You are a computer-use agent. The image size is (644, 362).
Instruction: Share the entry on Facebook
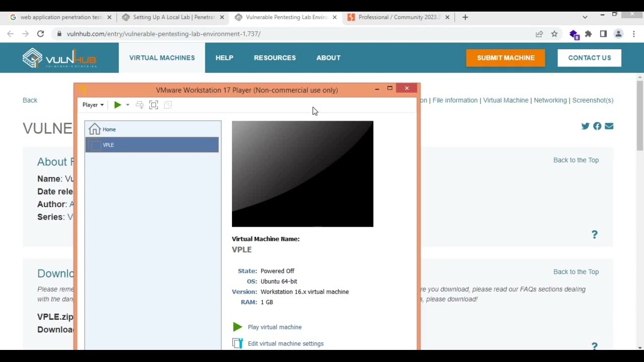coord(597,126)
